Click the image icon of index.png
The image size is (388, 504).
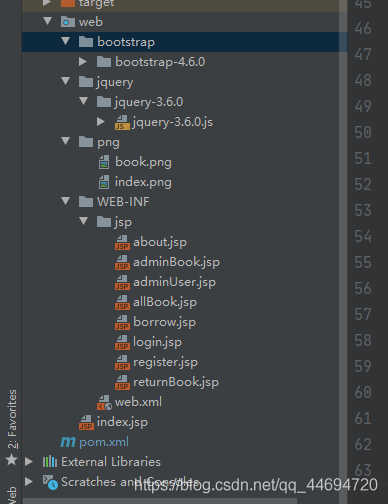tap(104, 182)
